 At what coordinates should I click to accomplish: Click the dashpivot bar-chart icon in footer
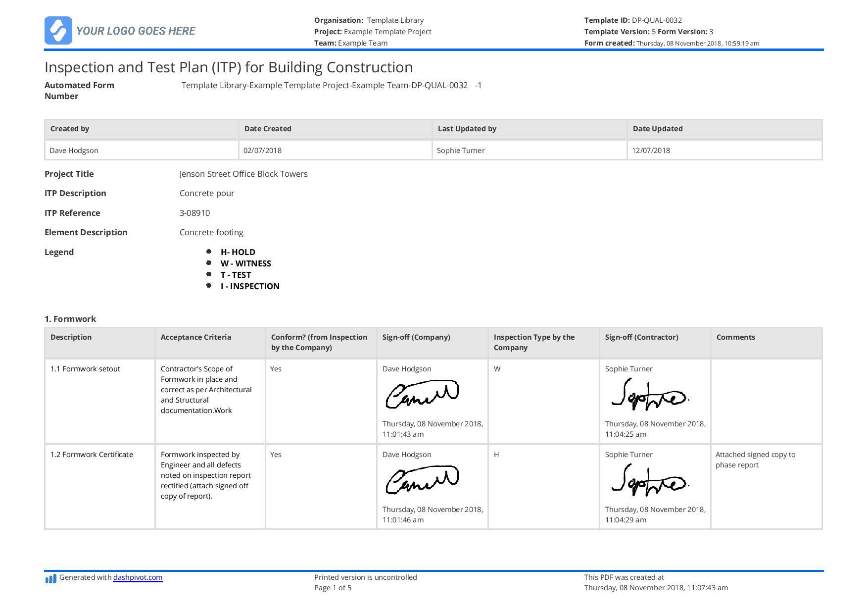click(50, 577)
